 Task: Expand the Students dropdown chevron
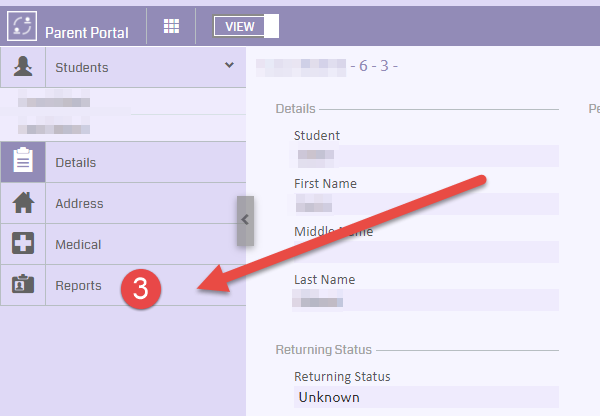229,66
